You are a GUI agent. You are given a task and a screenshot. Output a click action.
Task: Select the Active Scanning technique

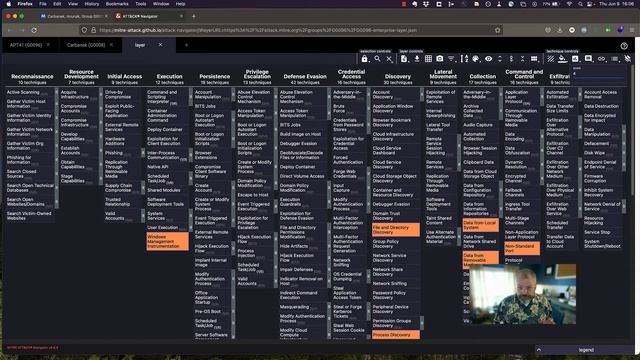(30, 93)
